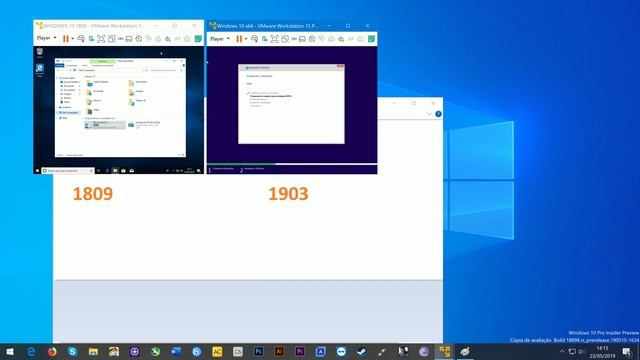640x360 pixels.
Task: Open Steam from the host taskbar
Action: (362, 351)
